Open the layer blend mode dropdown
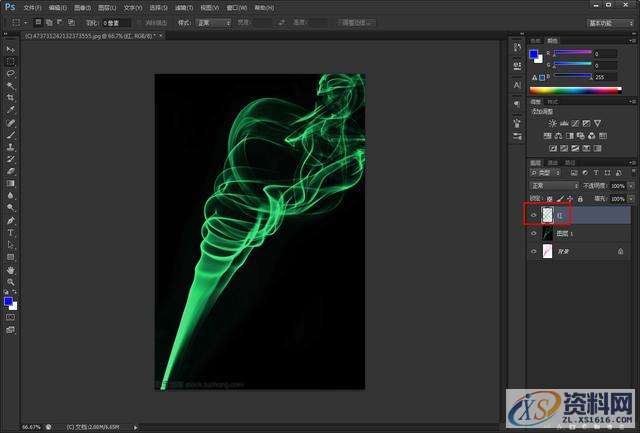 tap(554, 185)
